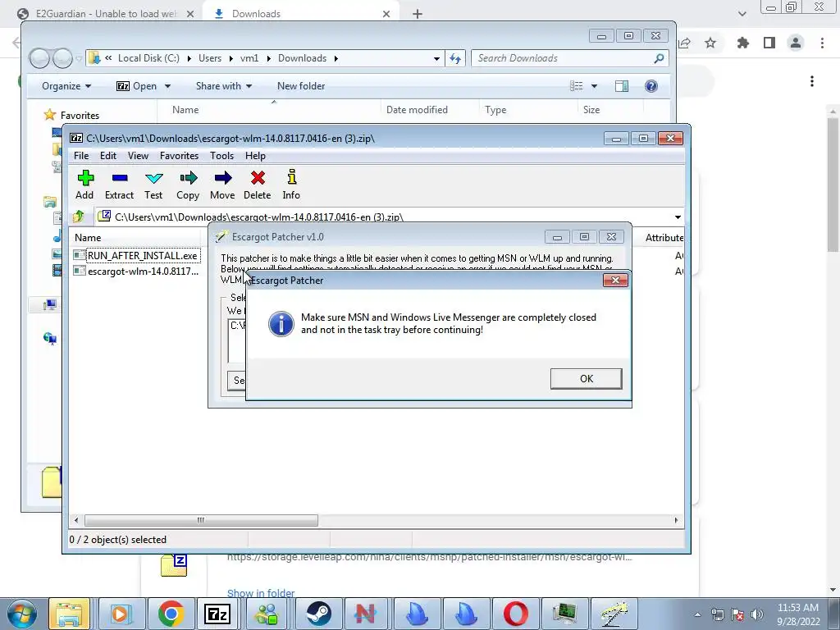Expand the Explorer address bar history dropdown
Viewport: 840px width, 630px height.
[x=436, y=58]
